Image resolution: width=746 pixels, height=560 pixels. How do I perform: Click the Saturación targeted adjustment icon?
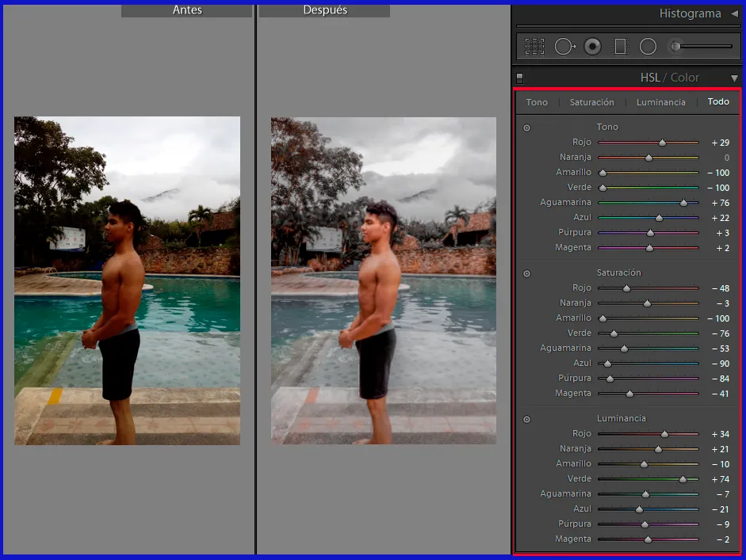526,273
